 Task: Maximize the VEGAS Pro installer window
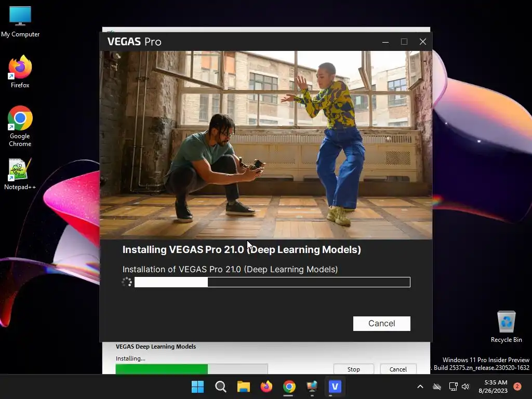404,42
